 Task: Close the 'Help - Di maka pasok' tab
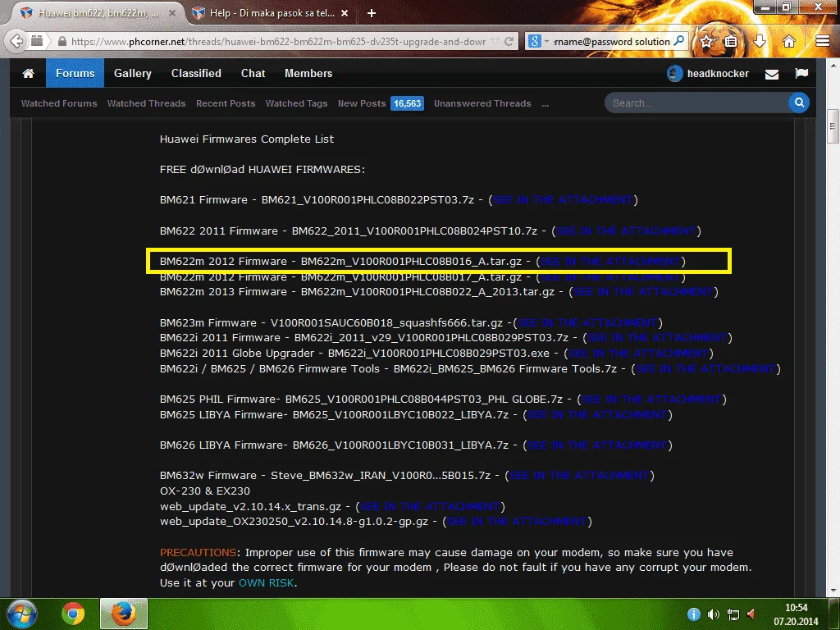345,13
